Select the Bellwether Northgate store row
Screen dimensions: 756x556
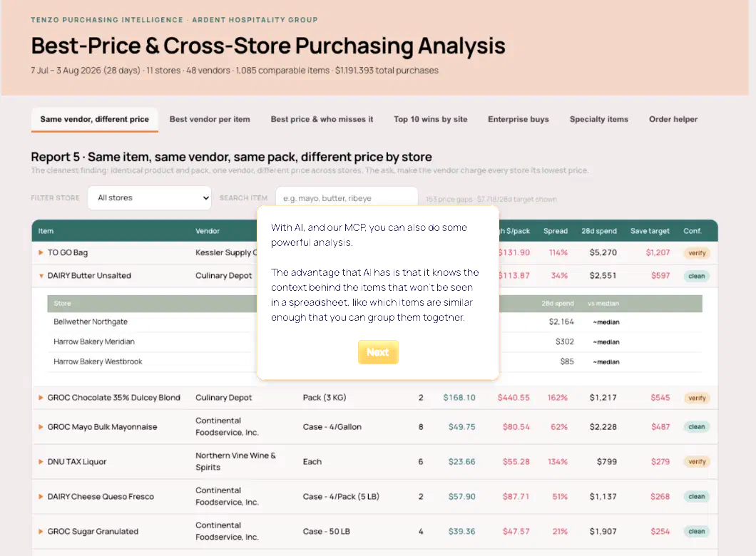(374, 322)
